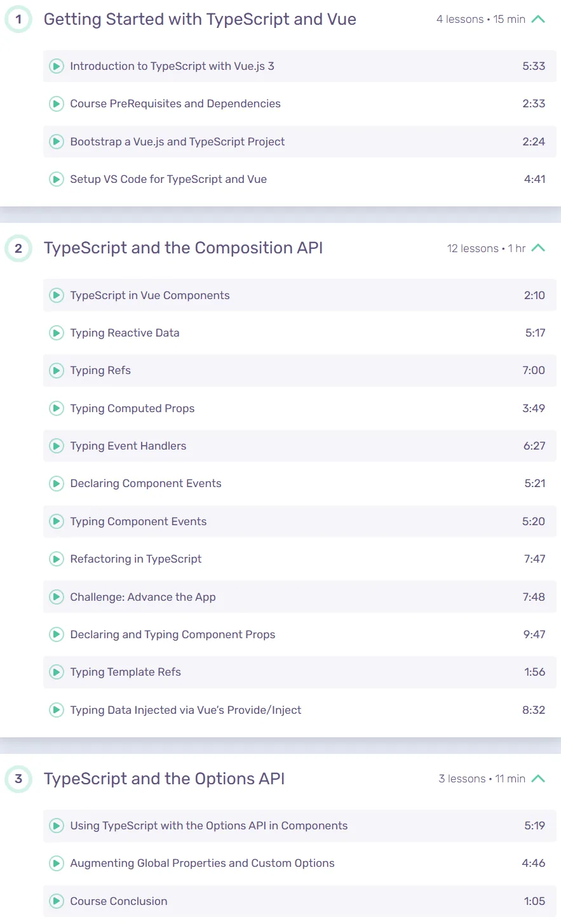Screen dimensions: 561x924
Task: Click the chapter 3 number badge
Action: [x=18, y=779]
